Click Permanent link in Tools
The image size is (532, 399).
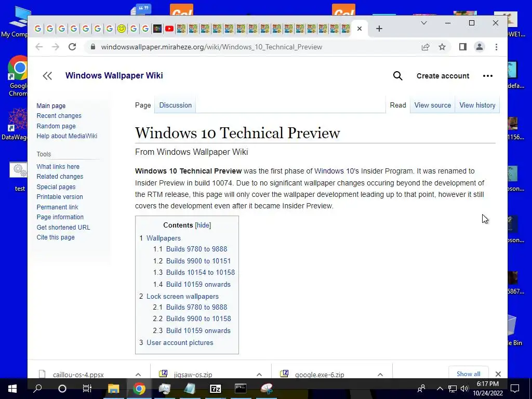point(57,207)
